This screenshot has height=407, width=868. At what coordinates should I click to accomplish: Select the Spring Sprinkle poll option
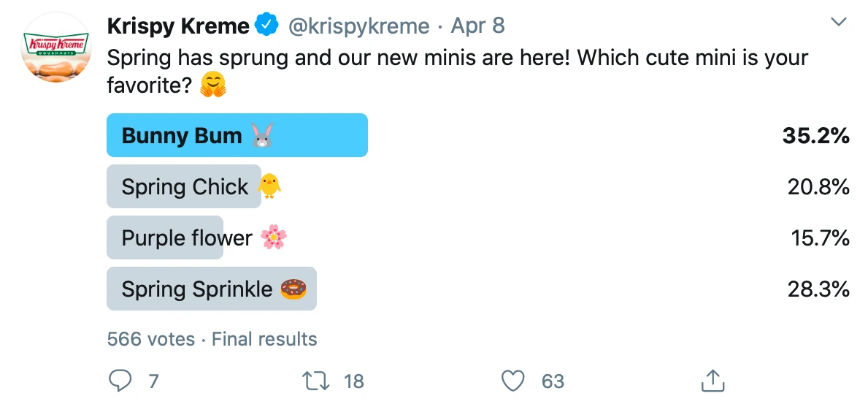point(211,289)
